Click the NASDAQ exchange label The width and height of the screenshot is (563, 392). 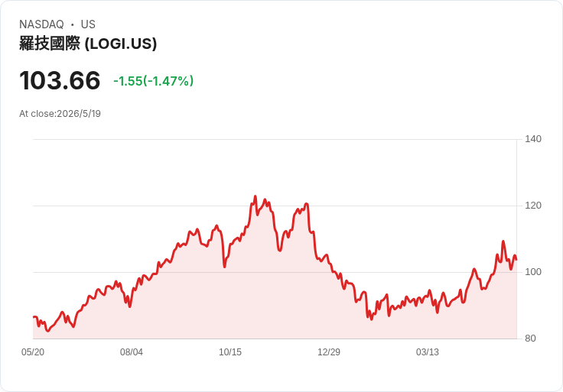[41, 24]
